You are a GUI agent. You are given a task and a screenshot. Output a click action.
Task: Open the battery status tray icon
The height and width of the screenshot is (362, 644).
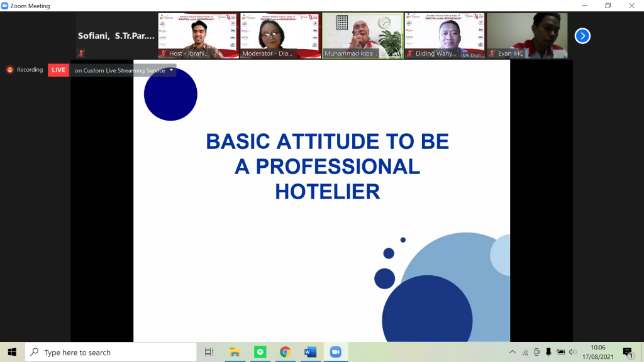[x=560, y=352]
